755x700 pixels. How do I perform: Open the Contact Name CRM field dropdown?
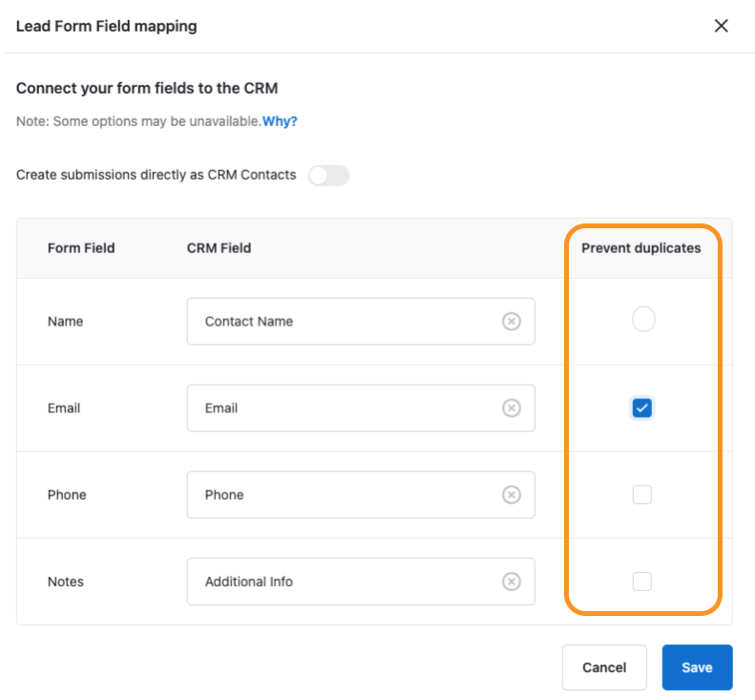click(x=344, y=322)
